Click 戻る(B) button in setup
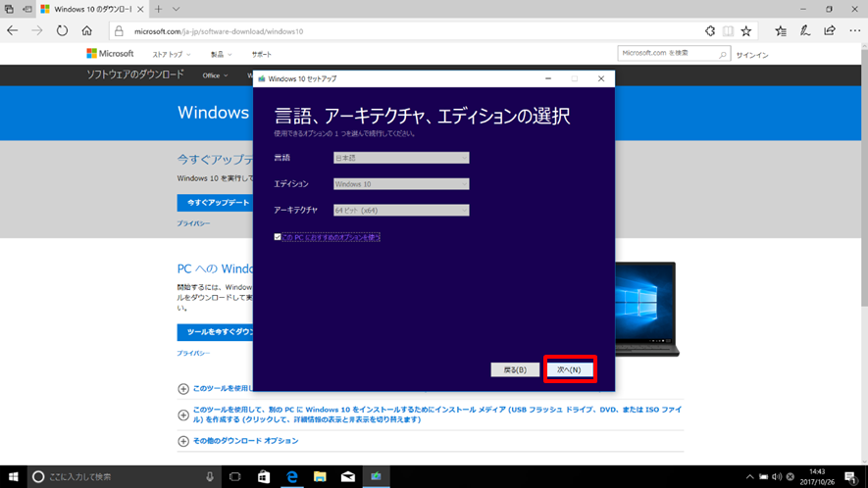868x488 pixels. click(515, 369)
